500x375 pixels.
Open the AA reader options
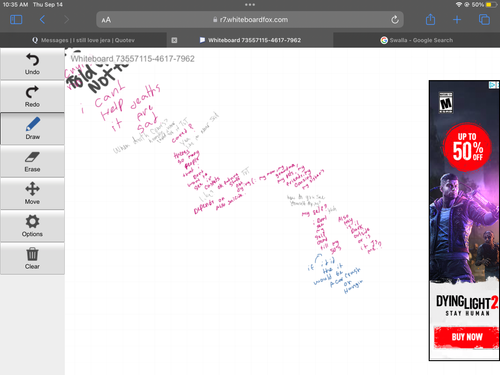click(106, 20)
